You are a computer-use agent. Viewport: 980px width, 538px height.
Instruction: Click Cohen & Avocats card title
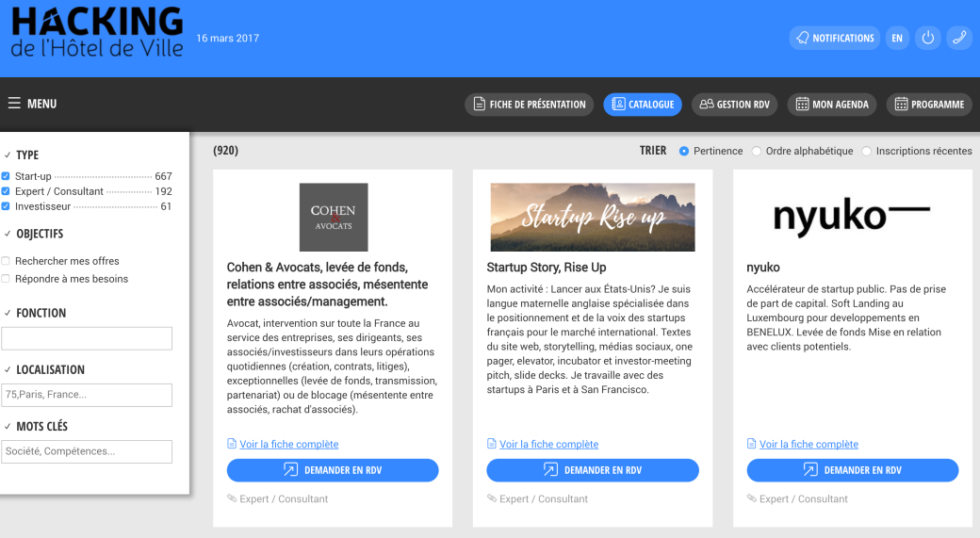pyautogui.click(x=328, y=285)
